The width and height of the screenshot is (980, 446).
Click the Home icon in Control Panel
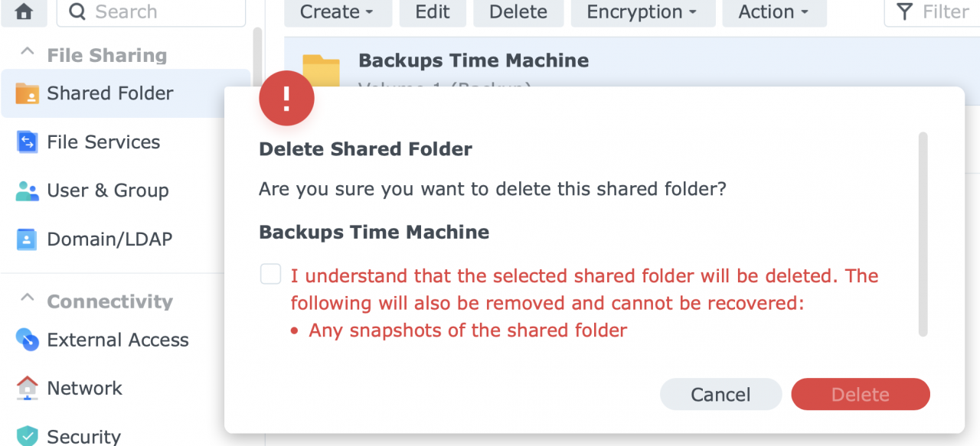pos(24,11)
